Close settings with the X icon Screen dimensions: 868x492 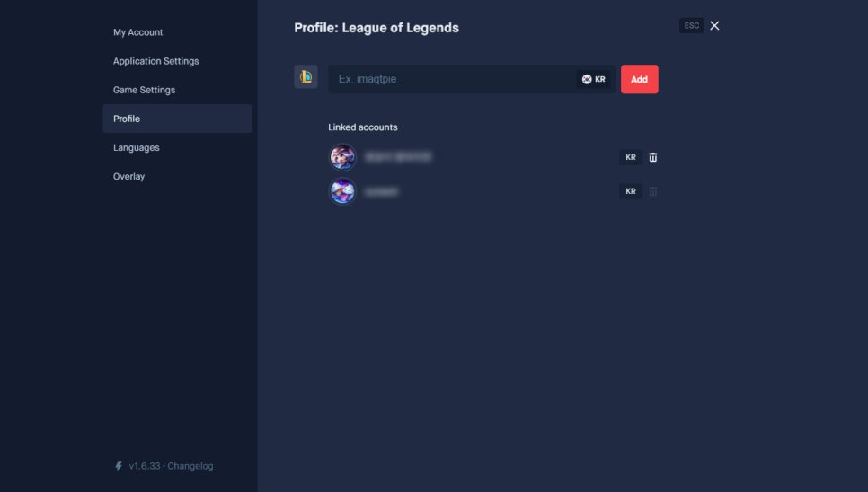(x=714, y=25)
